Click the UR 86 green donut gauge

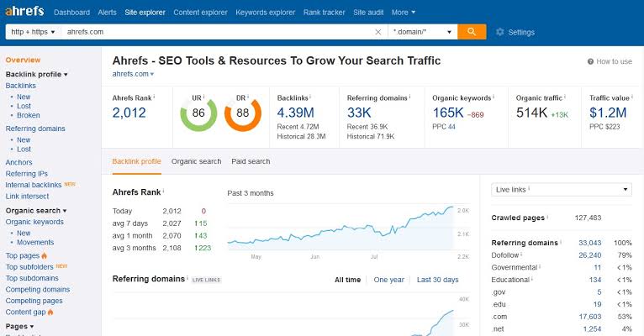point(198,113)
